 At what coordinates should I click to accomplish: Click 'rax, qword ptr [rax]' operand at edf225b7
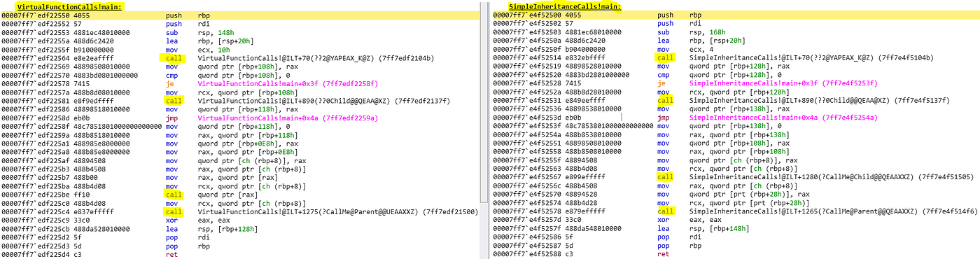point(235,178)
